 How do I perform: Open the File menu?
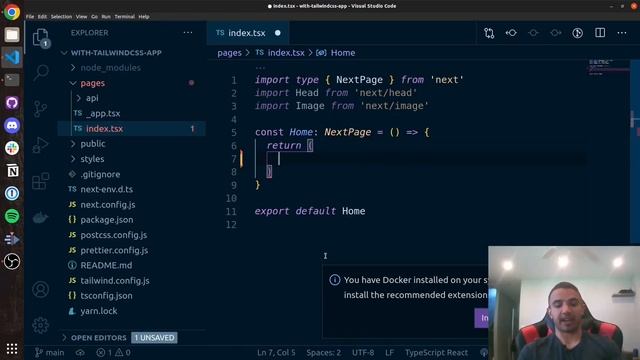(30, 17)
